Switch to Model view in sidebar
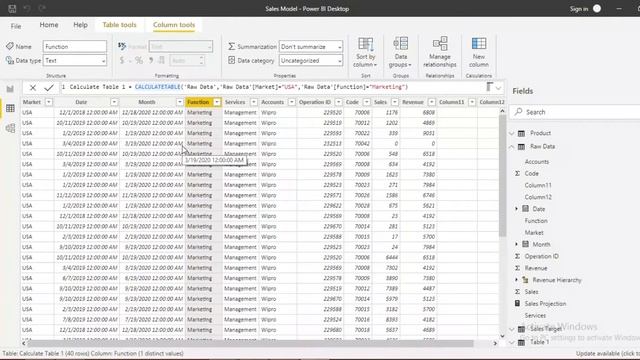640x360 pixels. (10, 128)
